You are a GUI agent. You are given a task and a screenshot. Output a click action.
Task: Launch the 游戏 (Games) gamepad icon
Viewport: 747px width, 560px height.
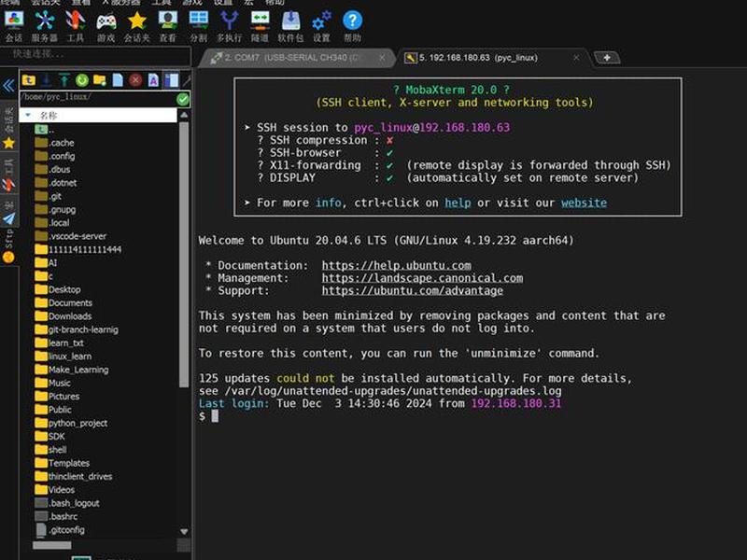pyautogui.click(x=106, y=26)
